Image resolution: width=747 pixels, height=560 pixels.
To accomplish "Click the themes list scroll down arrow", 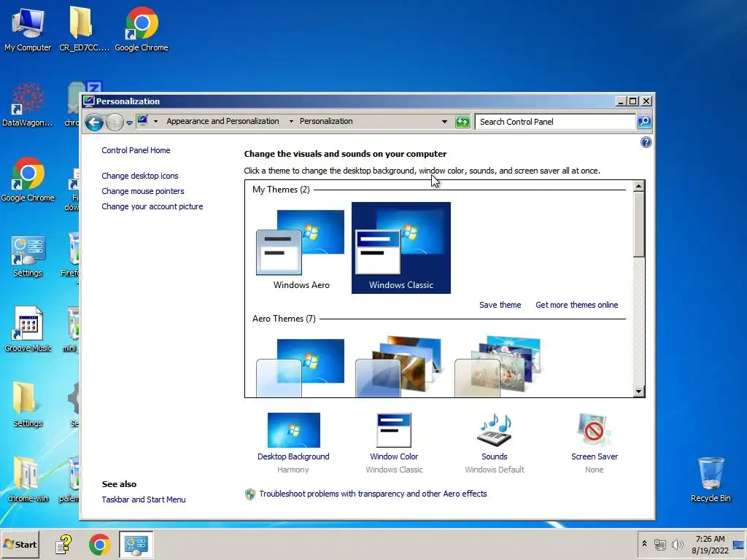I will (x=639, y=392).
